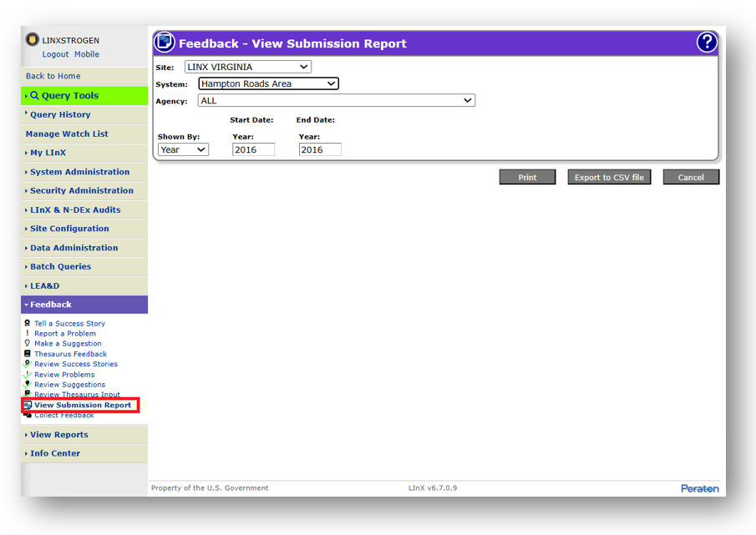Click the Start Date Year input field
Image resolution: width=756 pixels, height=535 pixels.
(254, 149)
